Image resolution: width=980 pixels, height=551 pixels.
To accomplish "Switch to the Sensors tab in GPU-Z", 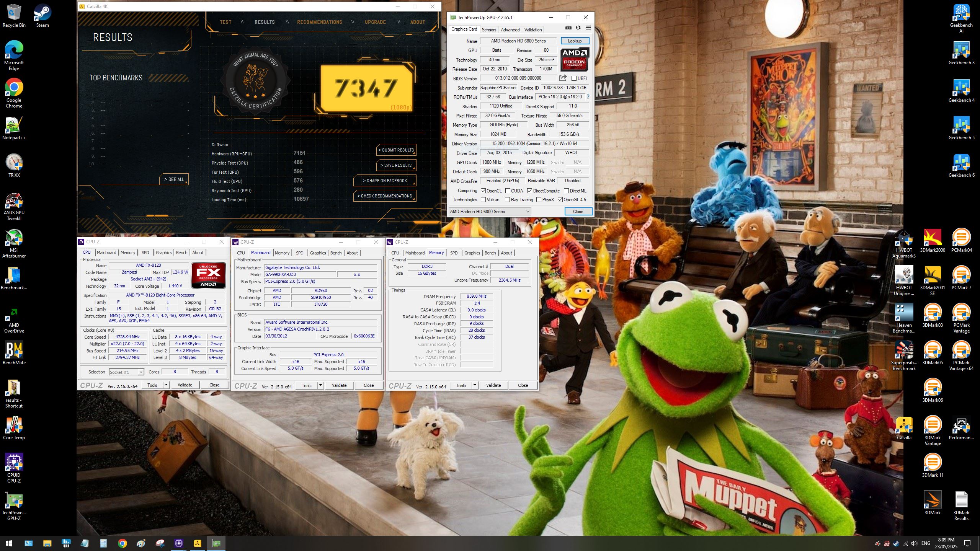I will pos(489,30).
